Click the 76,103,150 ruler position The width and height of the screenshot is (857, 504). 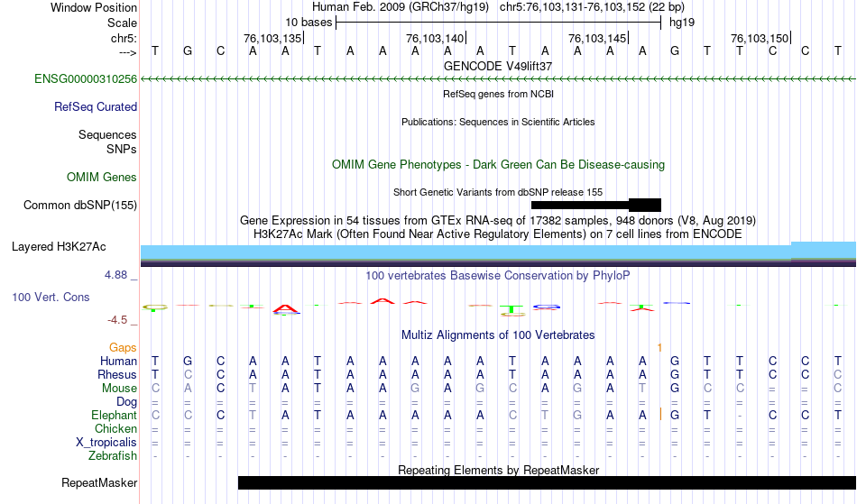click(760, 38)
